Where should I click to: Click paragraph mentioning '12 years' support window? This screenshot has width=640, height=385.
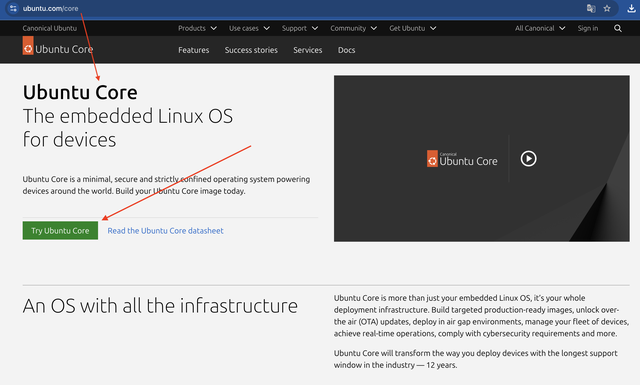476,359
